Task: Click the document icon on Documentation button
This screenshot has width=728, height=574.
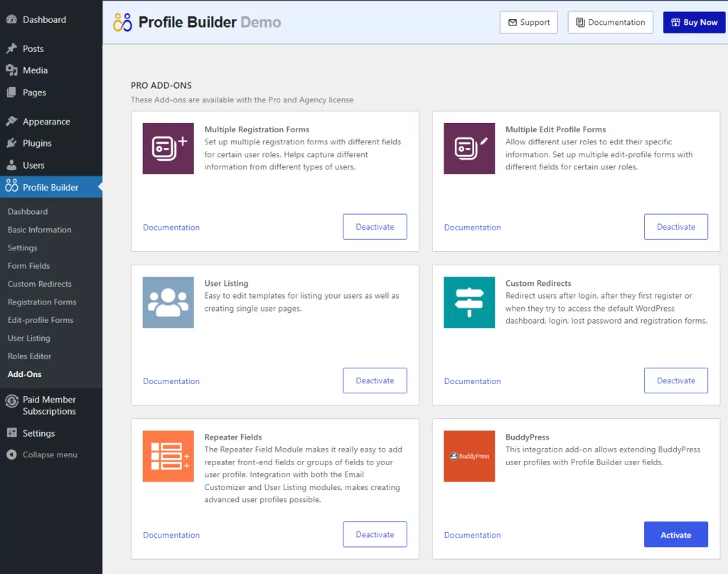Action: tap(580, 22)
